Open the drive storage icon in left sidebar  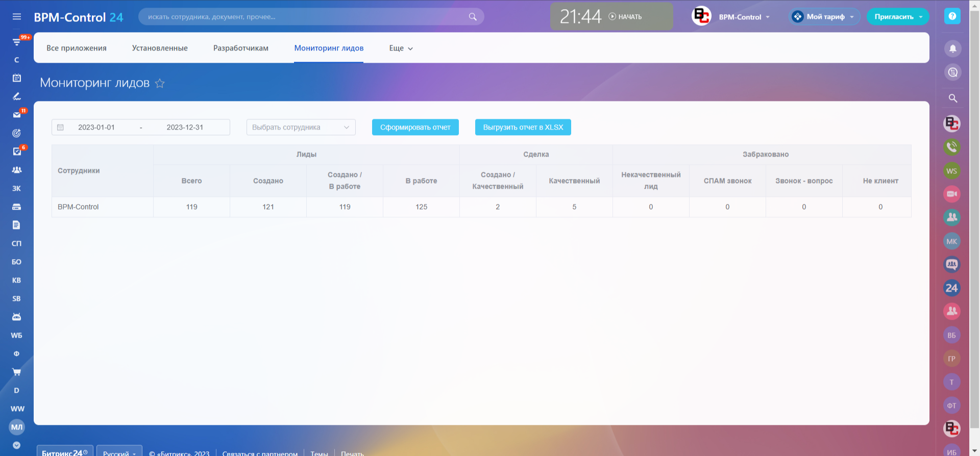pyautogui.click(x=17, y=207)
